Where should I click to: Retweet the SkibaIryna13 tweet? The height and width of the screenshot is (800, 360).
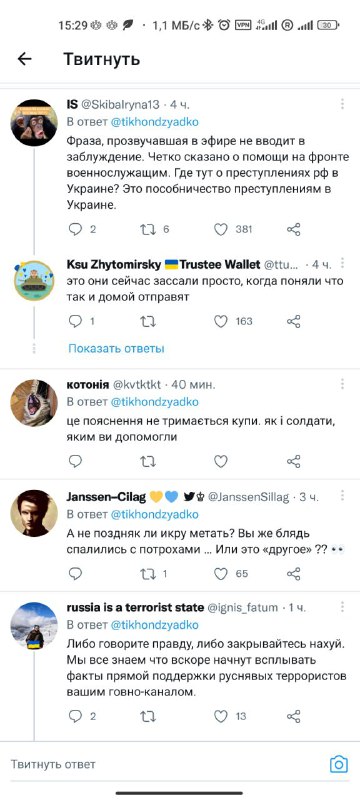coord(148,230)
